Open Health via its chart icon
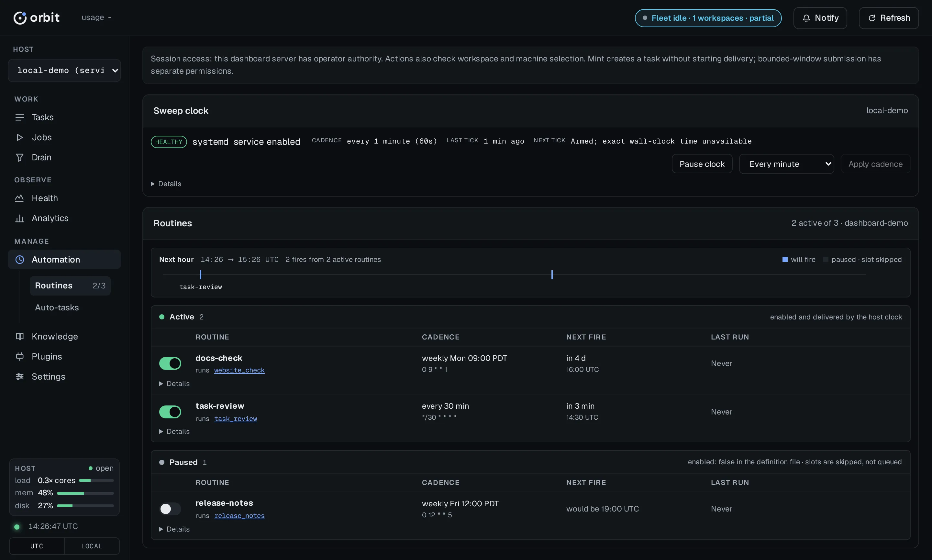The image size is (932, 560). pos(19,198)
